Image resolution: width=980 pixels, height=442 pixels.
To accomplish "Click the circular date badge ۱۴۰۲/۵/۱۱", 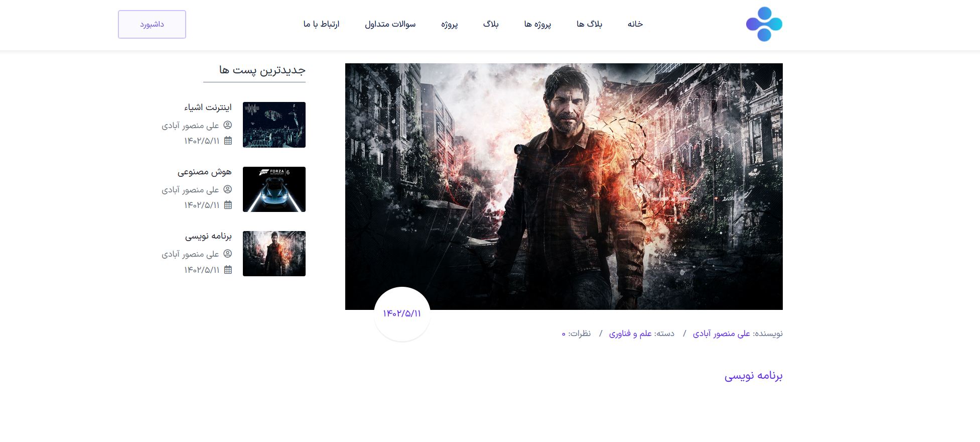I will (x=402, y=314).
